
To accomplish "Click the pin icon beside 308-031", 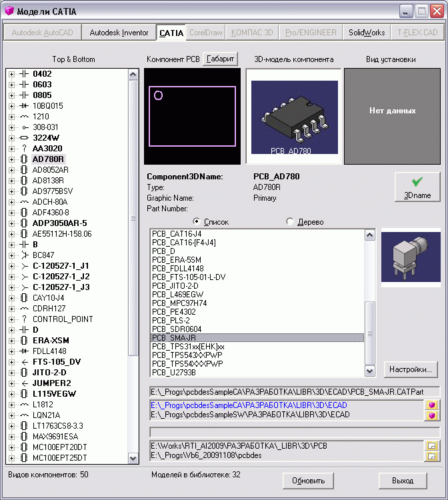I will [x=25, y=127].
